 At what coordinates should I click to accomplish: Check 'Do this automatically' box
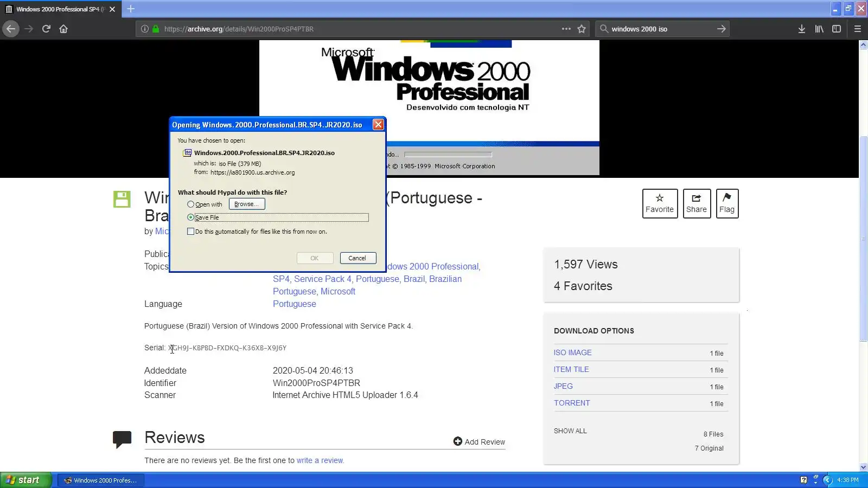(x=190, y=232)
